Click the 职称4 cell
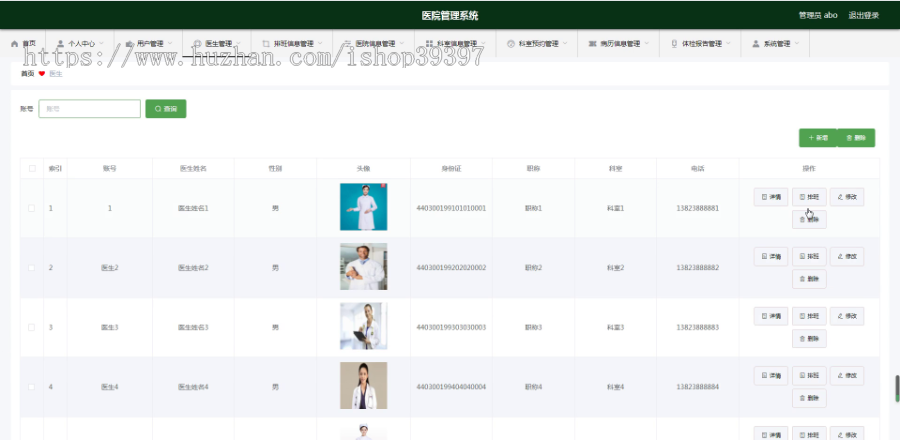900x440 pixels. [x=533, y=387]
